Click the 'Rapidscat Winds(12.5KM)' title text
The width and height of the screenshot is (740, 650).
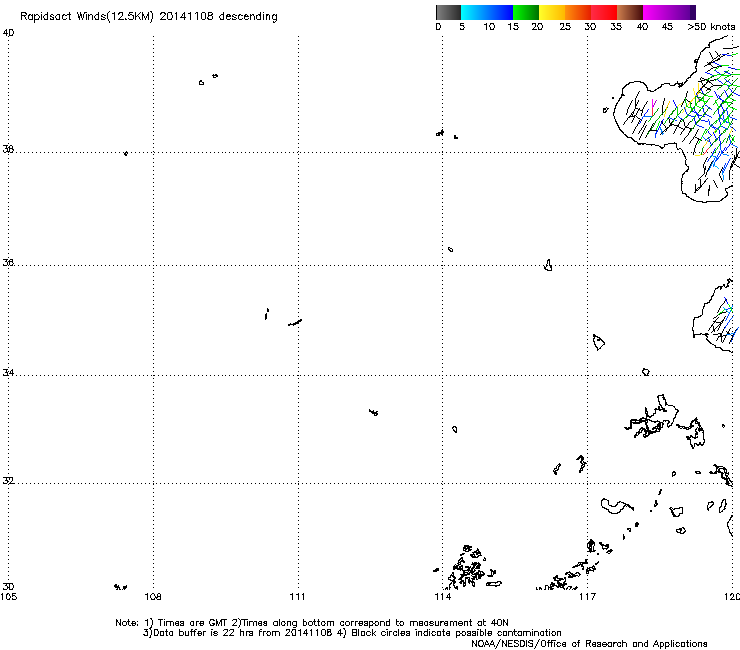click(x=87, y=17)
